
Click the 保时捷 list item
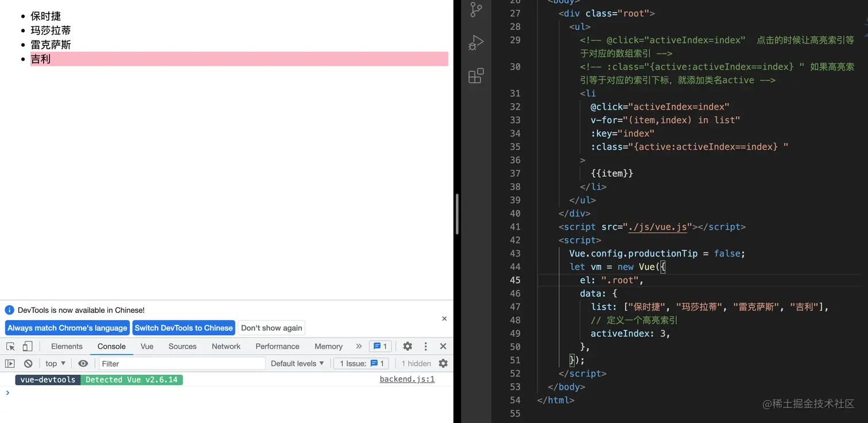point(239,16)
